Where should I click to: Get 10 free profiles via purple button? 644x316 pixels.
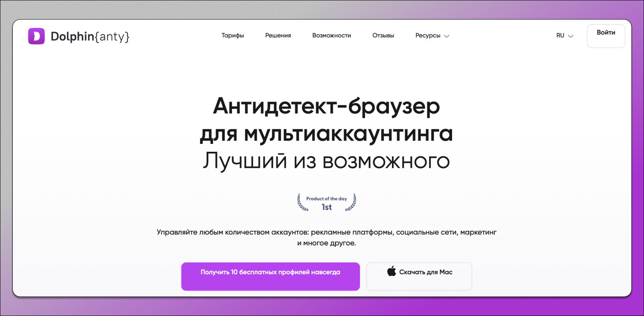point(270,276)
